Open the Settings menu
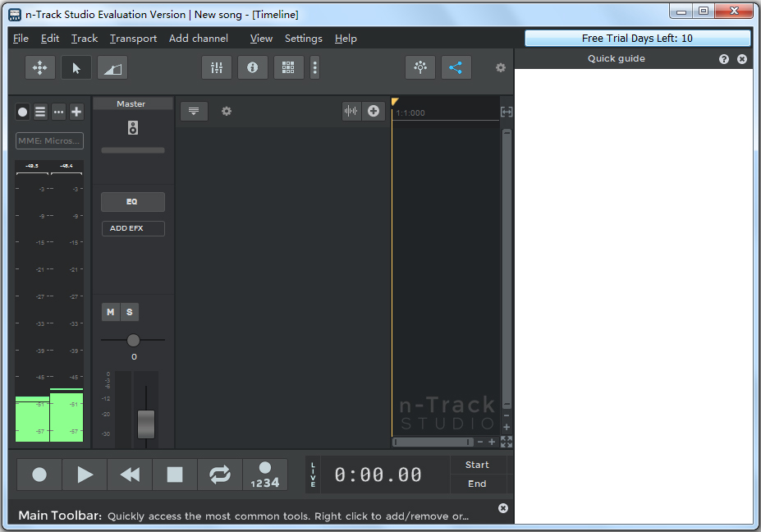 coord(303,39)
